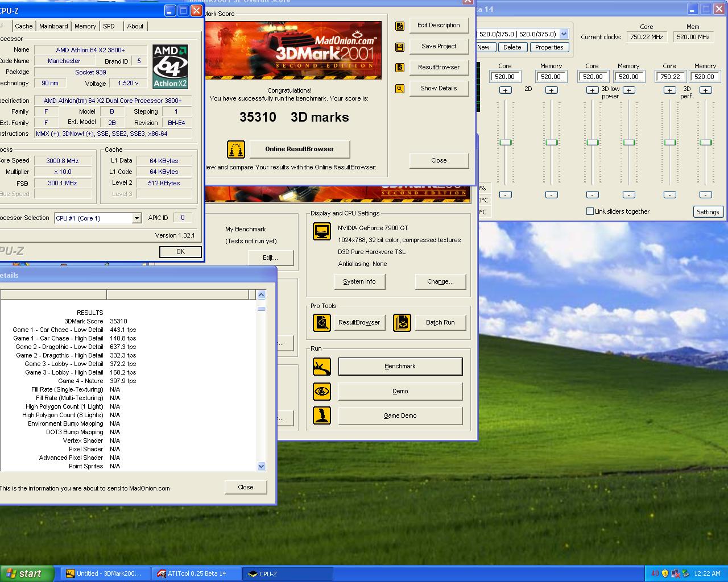The image size is (728, 582).
Task: Click the top ResultBrowser button
Action: coord(439,68)
